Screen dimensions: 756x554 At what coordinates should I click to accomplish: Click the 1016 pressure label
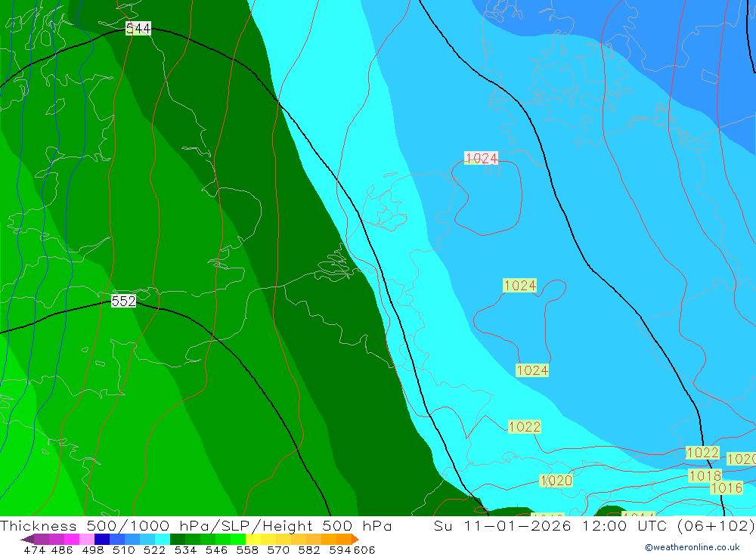[727, 488]
